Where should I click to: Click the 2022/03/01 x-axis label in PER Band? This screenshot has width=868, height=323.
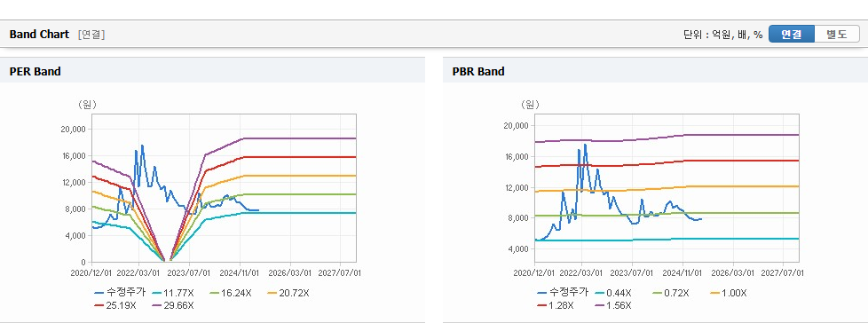pyautogui.click(x=139, y=272)
